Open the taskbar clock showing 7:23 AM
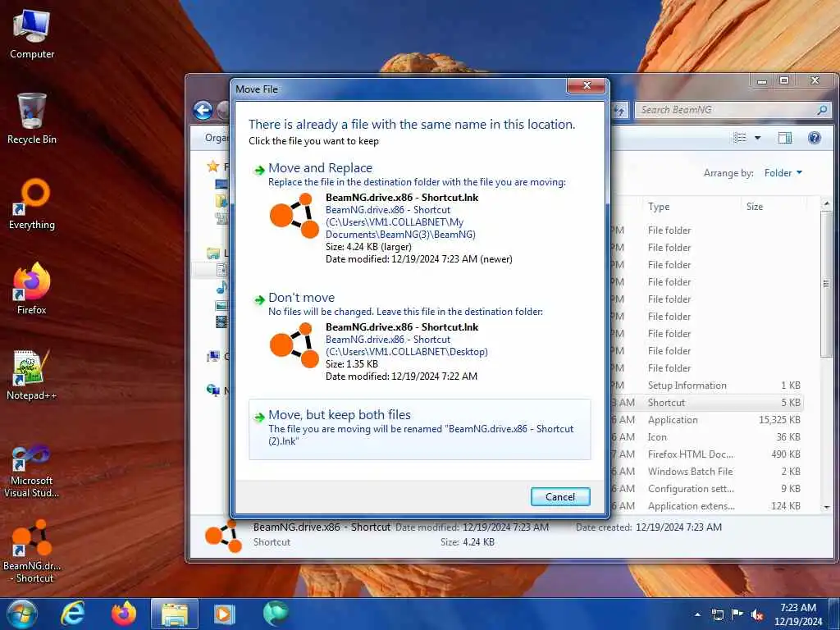Image resolution: width=840 pixels, height=630 pixels. coord(797,614)
